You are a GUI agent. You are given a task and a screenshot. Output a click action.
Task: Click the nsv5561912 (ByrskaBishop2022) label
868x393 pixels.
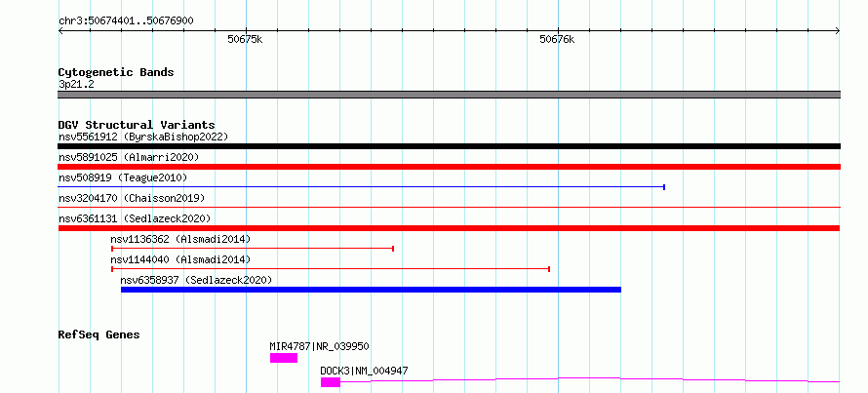143,137
